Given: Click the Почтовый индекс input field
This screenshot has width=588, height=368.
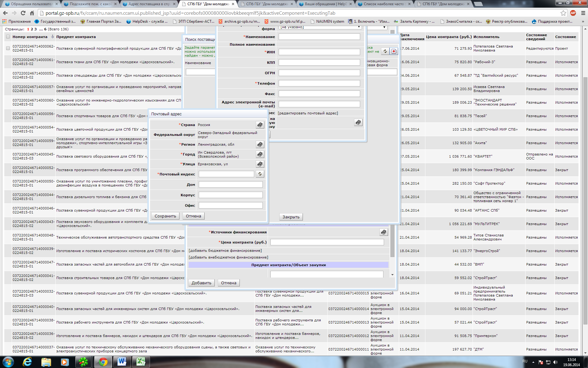Looking at the screenshot, I should coord(226,174).
